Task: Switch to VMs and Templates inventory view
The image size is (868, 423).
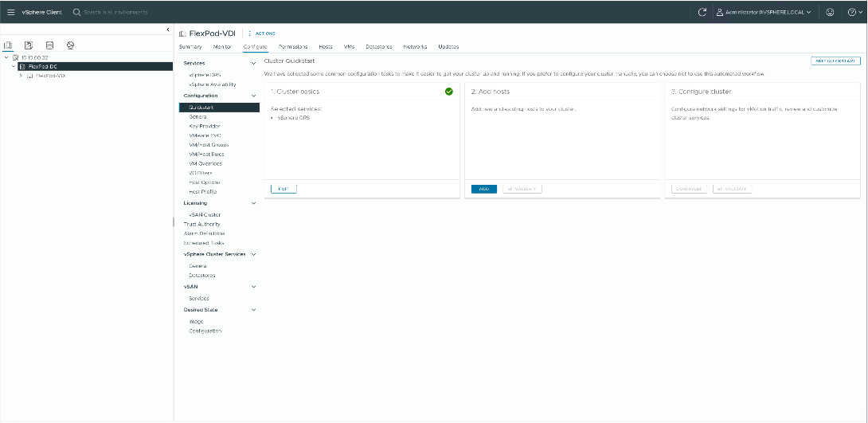Action: click(29, 45)
